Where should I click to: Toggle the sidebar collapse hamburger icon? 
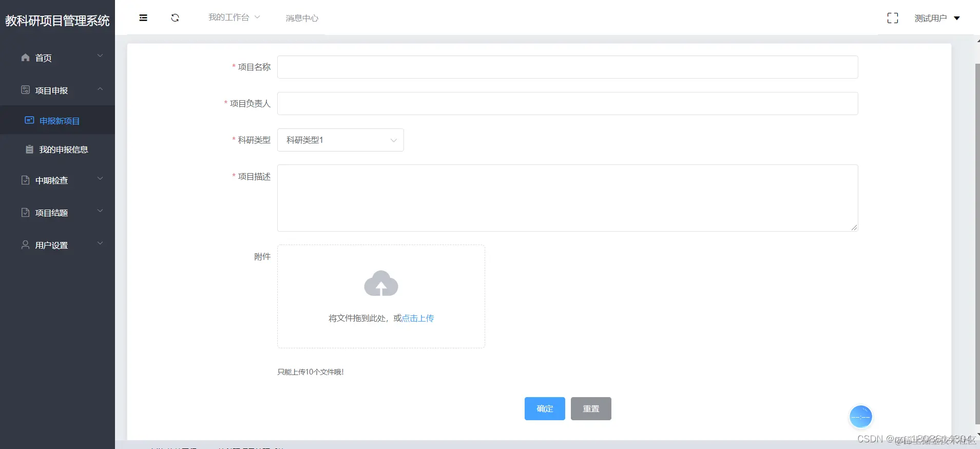(143, 18)
